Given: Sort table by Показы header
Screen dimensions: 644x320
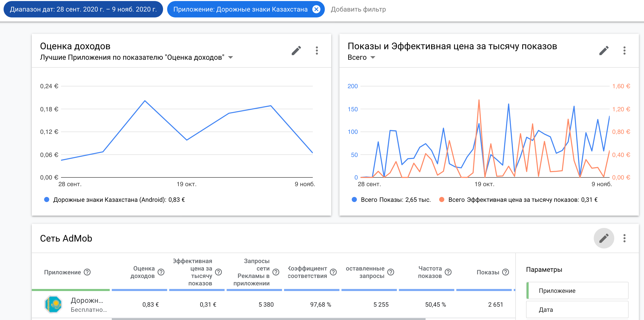Looking at the screenshot, I should [x=488, y=272].
